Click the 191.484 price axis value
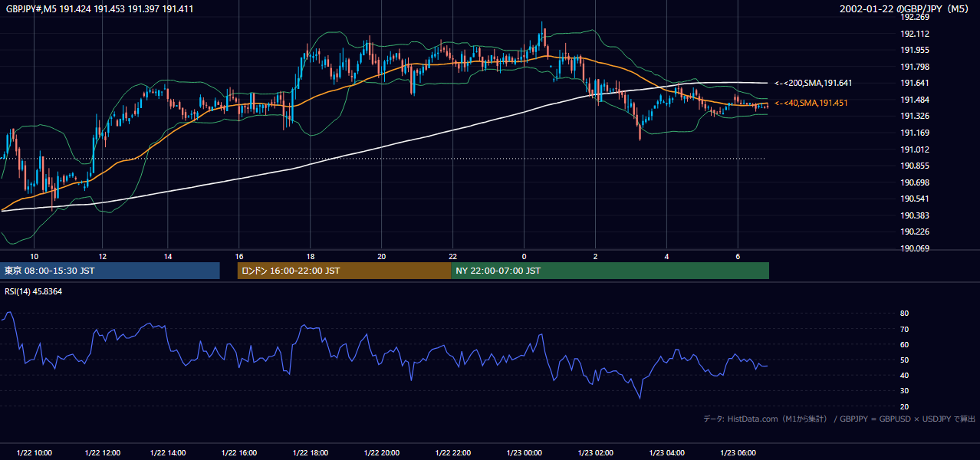The width and height of the screenshot is (980, 460). point(915,100)
